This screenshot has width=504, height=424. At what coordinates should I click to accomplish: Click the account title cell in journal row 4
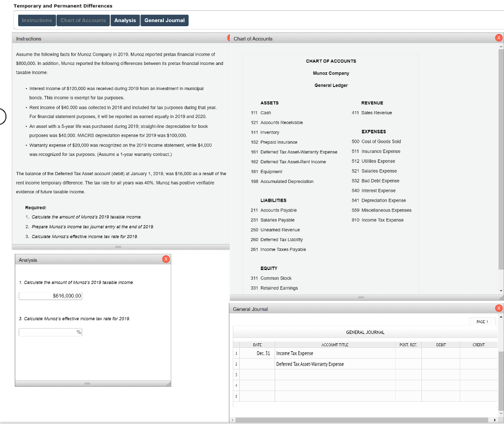pos(335,386)
